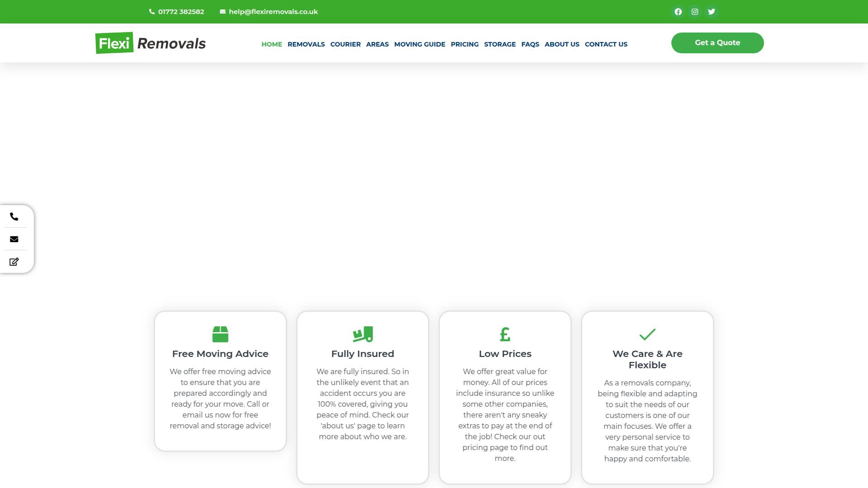Click the floating envelope icon in sidebar

pos(14,239)
